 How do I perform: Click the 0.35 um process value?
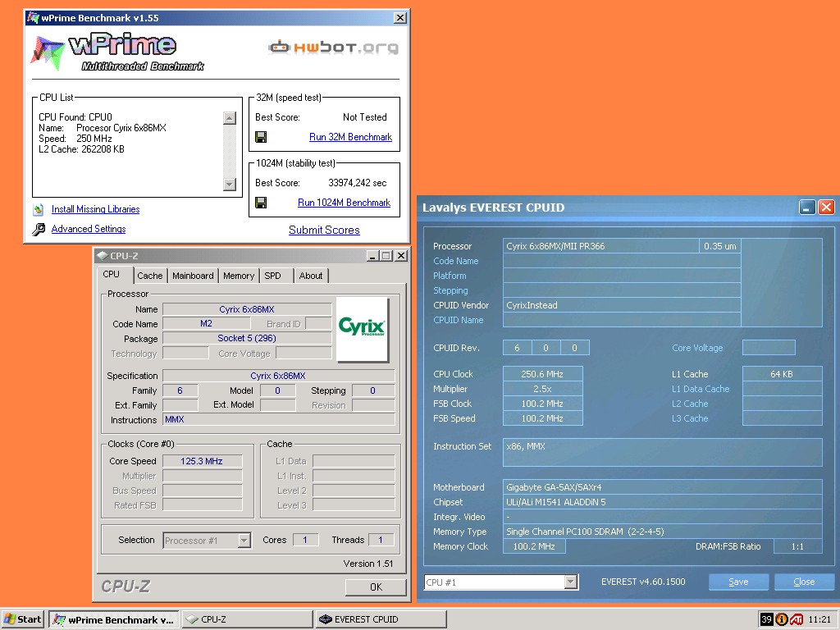pyautogui.click(x=720, y=246)
